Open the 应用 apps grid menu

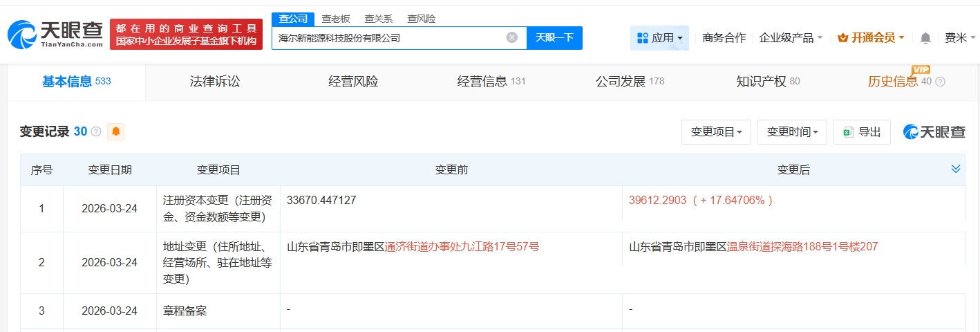click(659, 38)
